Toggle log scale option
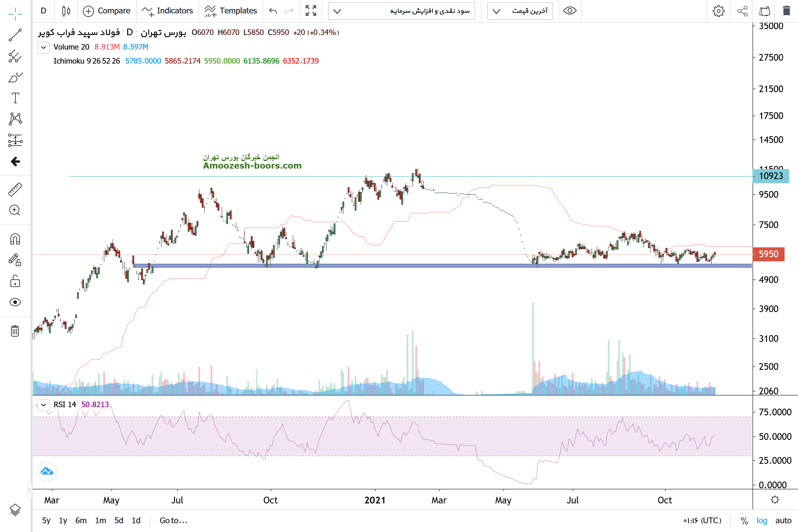 pyautogui.click(x=761, y=520)
